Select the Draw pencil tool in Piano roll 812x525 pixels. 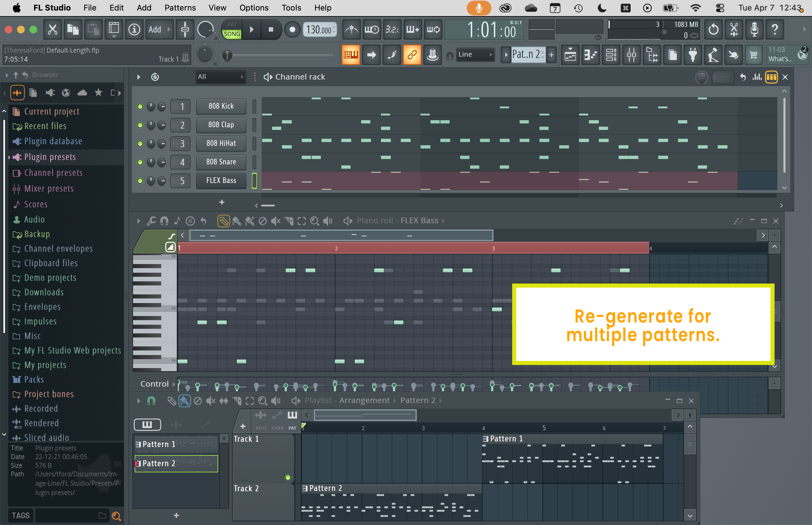pyautogui.click(x=223, y=221)
